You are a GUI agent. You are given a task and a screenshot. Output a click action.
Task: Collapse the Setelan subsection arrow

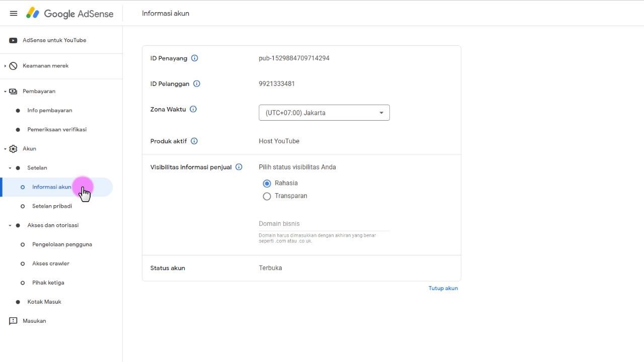(x=10, y=168)
